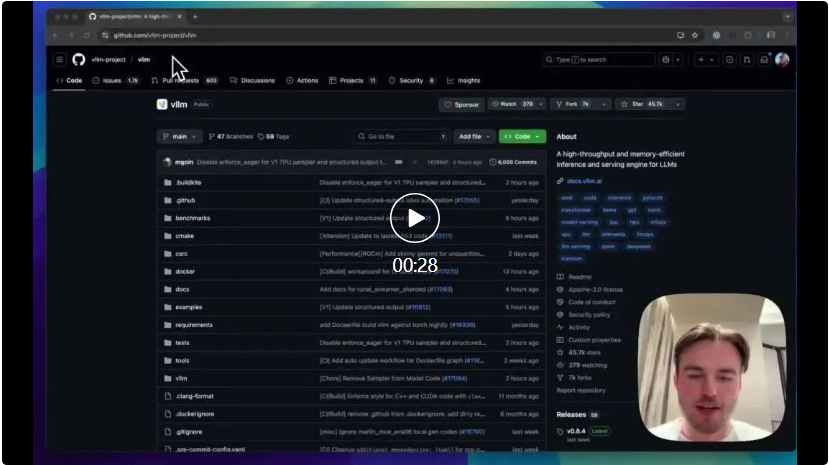This screenshot has width=829, height=465.
Task: Open the Code of conduct link
Action: click(x=592, y=302)
